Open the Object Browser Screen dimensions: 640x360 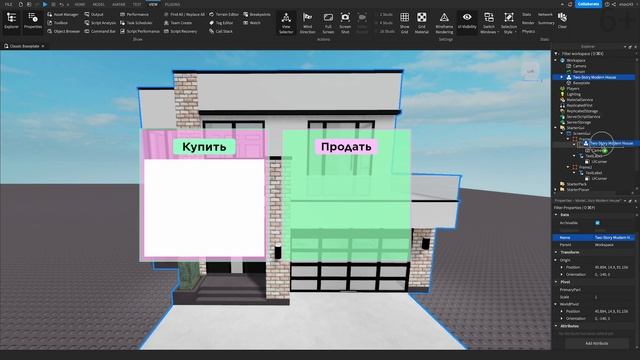64,31
